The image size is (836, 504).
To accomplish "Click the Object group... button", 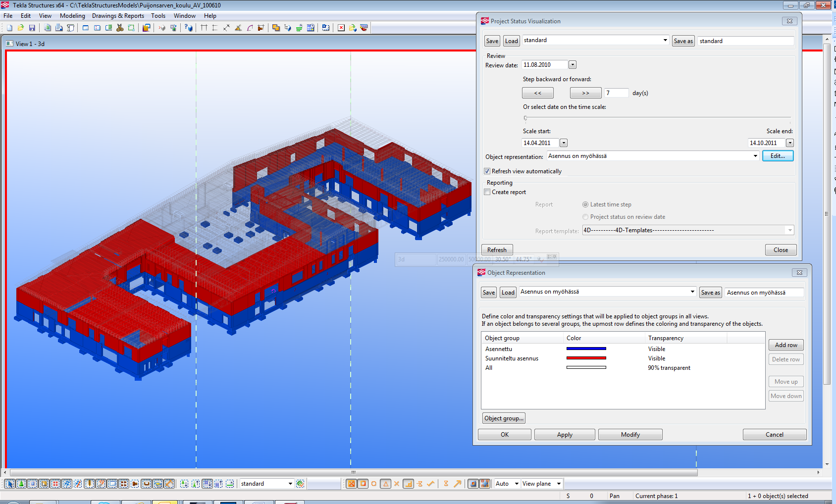I will (x=504, y=418).
